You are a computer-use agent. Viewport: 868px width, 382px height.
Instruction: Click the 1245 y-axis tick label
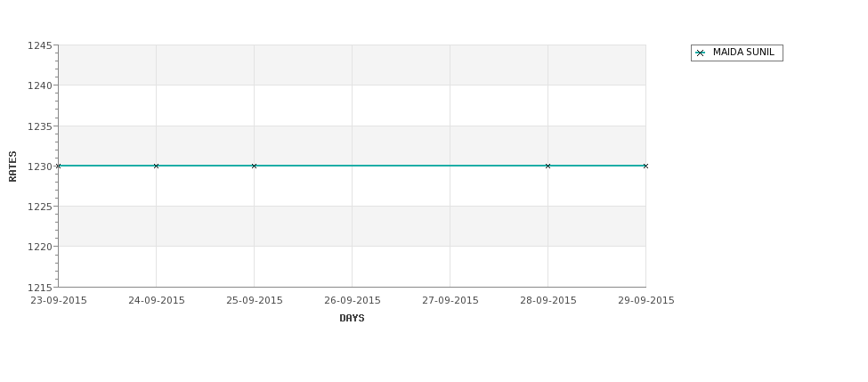(x=40, y=46)
